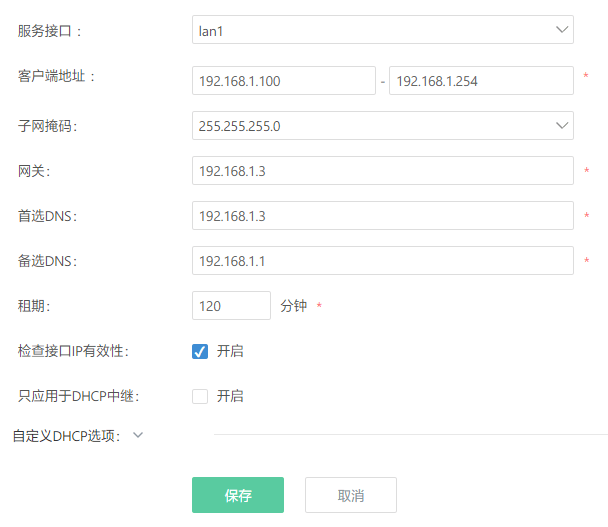The width and height of the screenshot is (608, 527).
Task: Click the 租期 field showing 120
Action: pyautogui.click(x=231, y=306)
